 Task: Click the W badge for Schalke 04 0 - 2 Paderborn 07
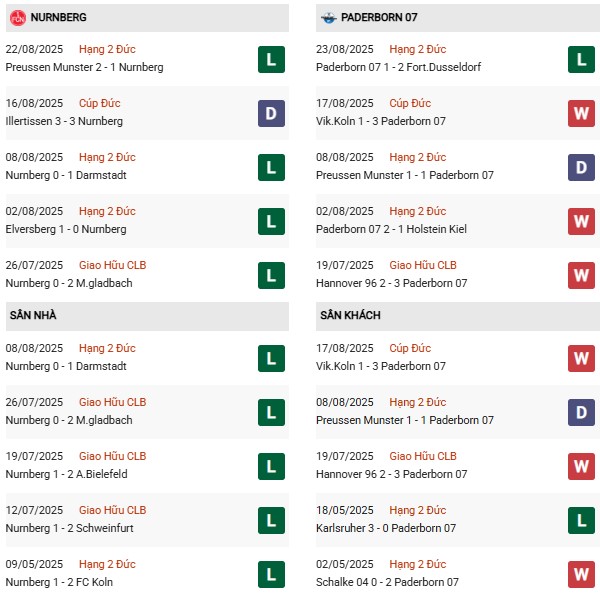581,574
